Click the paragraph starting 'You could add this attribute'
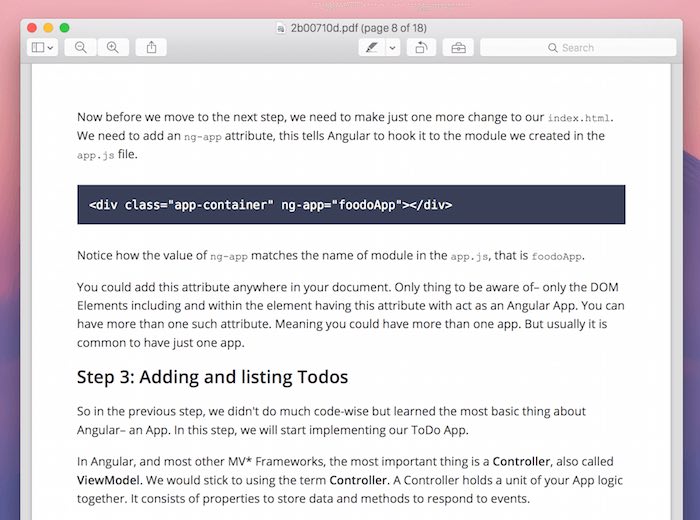Viewport: 700px width, 520px height. [x=350, y=315]
